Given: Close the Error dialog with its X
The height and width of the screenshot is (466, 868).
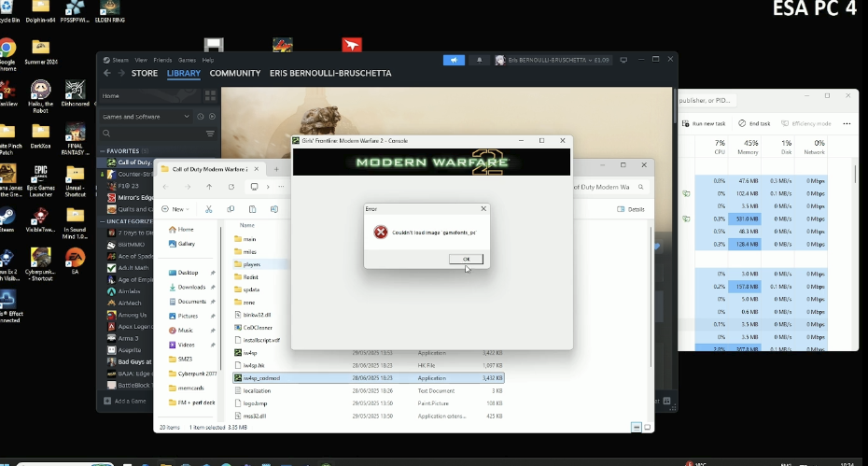Looking at the screenshot, I should pyautogui.click(x=483, y=209).
